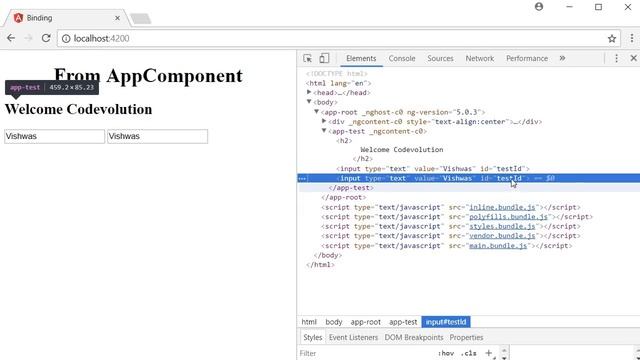The image size is (640, 360).
Task: Open main.bundle.js source link
Action: coord(498,246)
